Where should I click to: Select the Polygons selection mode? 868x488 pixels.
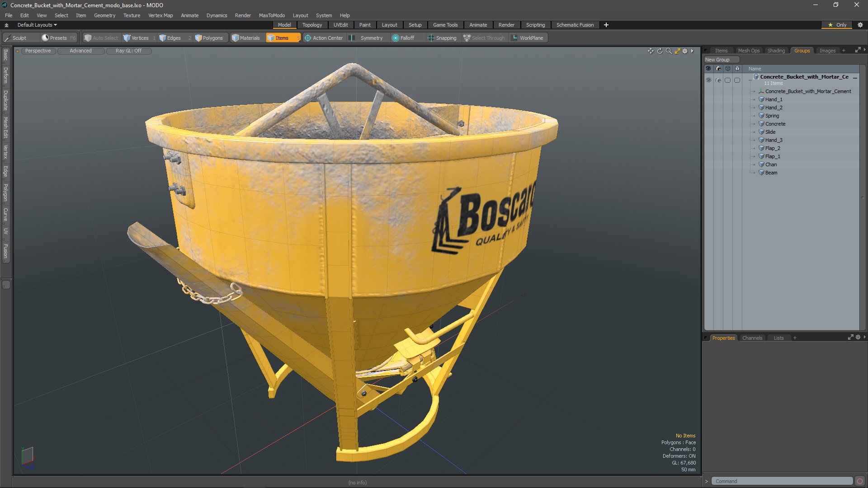(x=209, y=38)
